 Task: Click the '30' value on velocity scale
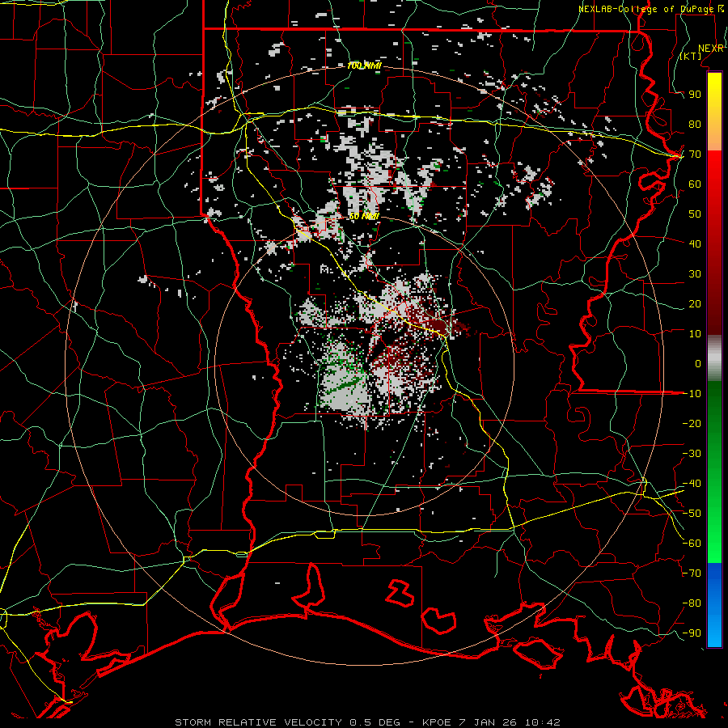coord(695,274)
